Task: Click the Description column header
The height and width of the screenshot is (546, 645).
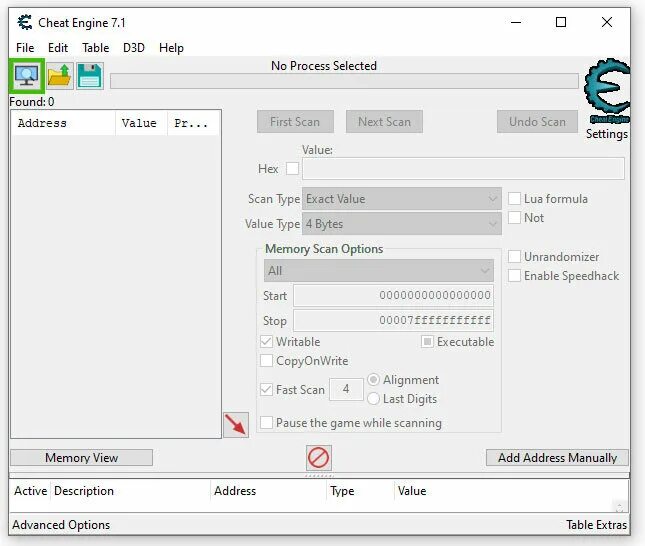Action: point(131,491)
